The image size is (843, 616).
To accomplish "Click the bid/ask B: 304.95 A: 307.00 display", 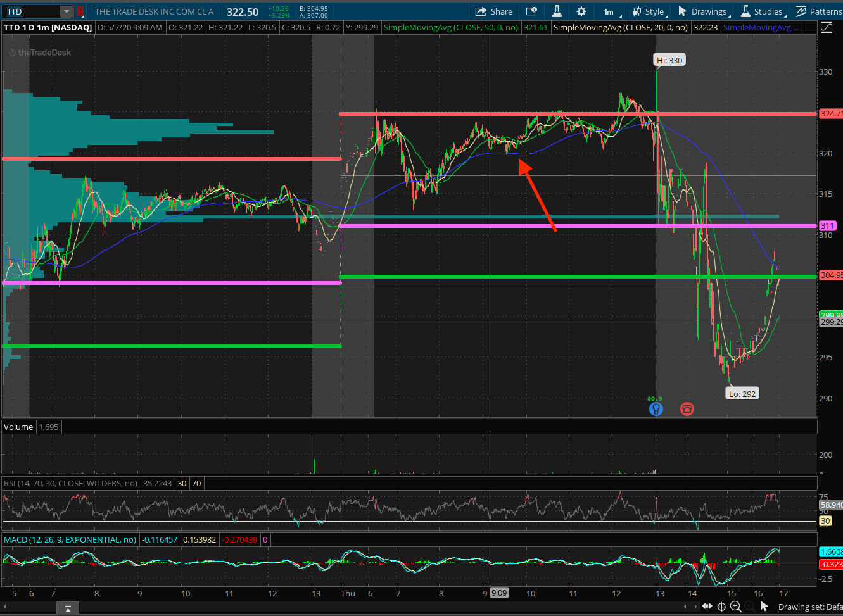I will coord(314,12).
